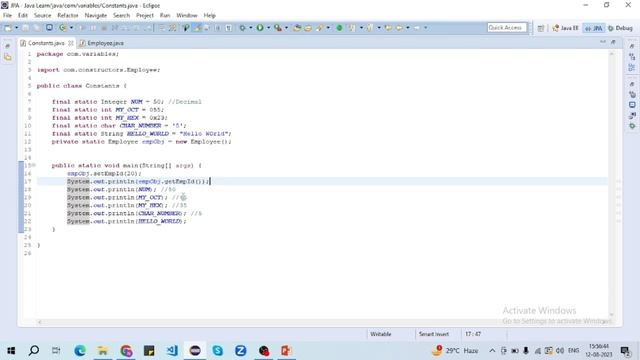640x360 pixels.
Task: Open the Search menu
Action: [121, 16]
